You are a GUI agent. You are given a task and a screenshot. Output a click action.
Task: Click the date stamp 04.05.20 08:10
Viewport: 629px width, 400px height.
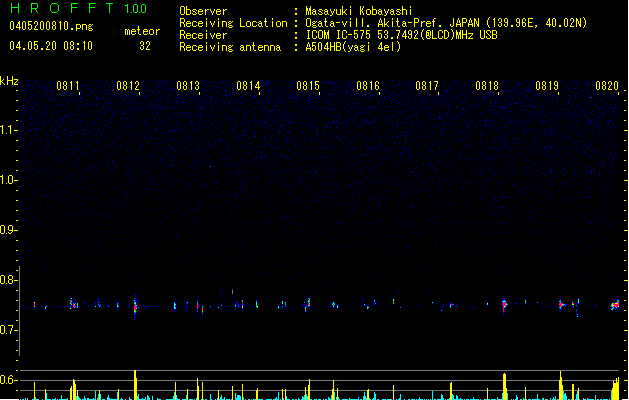pyautogui.click(x=51, y=46)
